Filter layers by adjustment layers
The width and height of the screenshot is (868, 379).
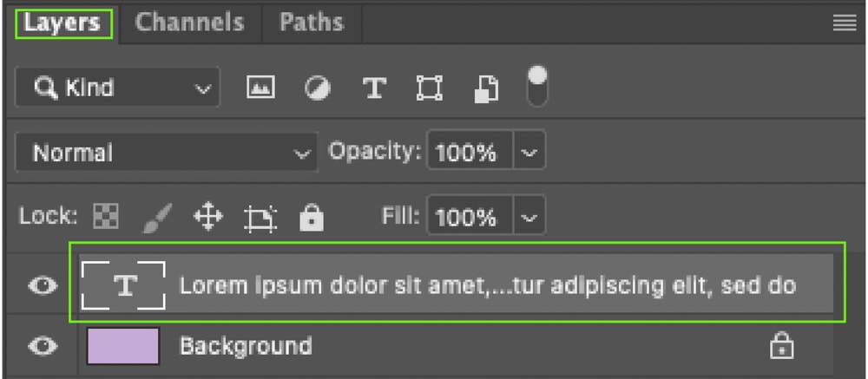pyautogui.click(x=318, y=88)
